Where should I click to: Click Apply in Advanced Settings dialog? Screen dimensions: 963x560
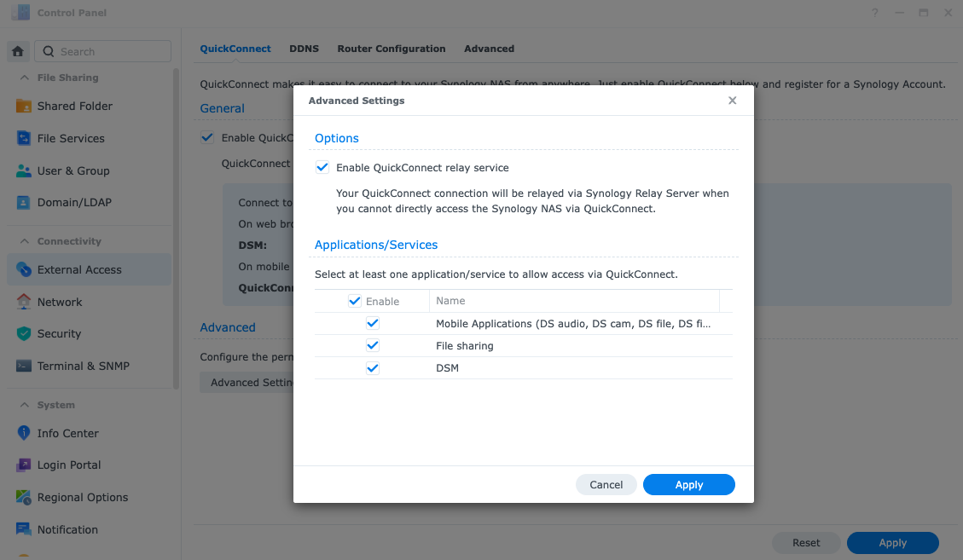(x=688, y=485)
